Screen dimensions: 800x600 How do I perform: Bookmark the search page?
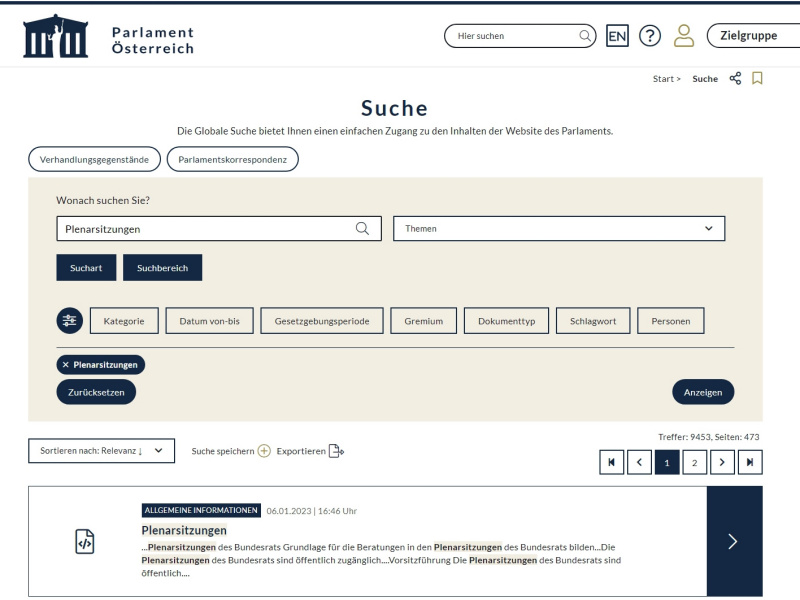[x=757, y=78]
